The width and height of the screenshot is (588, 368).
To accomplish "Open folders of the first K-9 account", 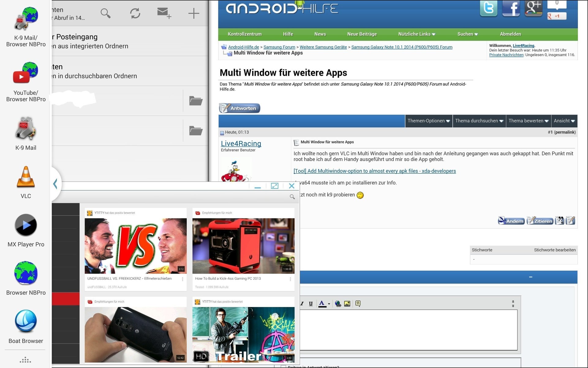I will pos(196,101).
